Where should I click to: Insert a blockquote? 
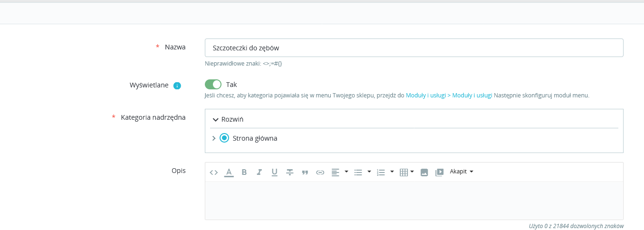305,172
